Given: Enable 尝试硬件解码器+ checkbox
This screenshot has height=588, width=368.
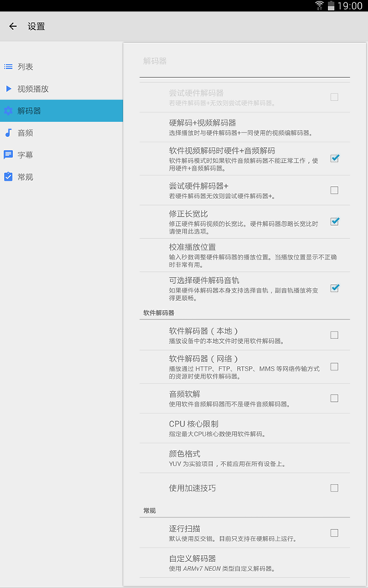Looking at the screenshot, I should pyautogui.click(x=334, y=190).
